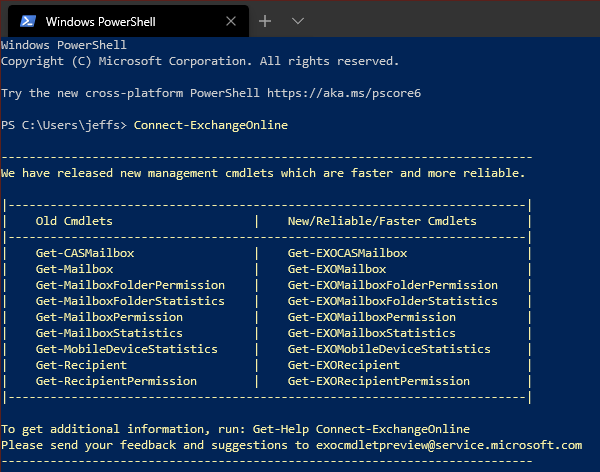Viewport: 600px width, 472px height.
Task: Click Get-CASMailbox in old cmdlets column
Action: 85,253
